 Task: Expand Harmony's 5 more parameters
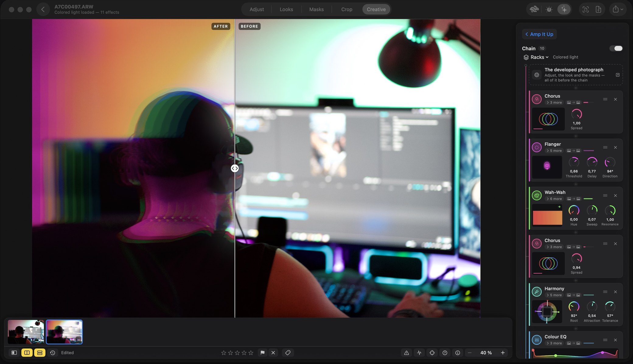[x=554, y=295]
